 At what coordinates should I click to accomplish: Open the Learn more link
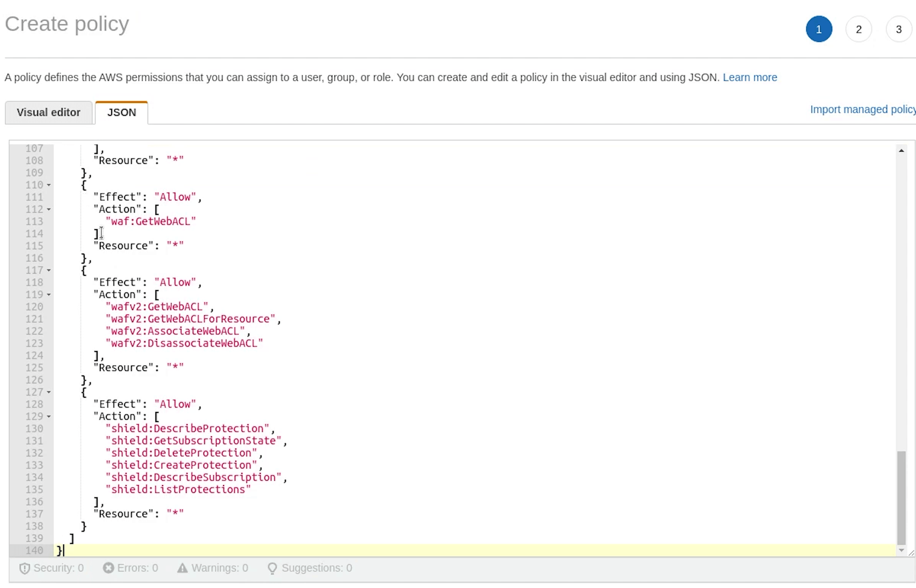tap(749, 78)
